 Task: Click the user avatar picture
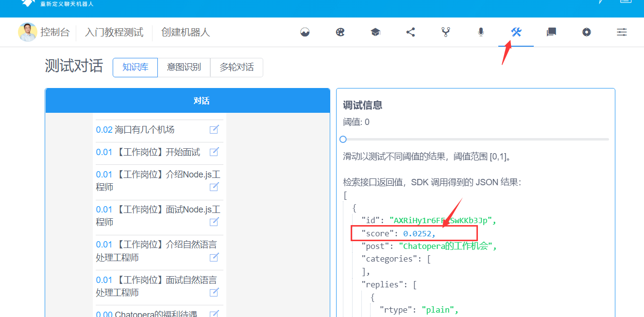[28, 32]
